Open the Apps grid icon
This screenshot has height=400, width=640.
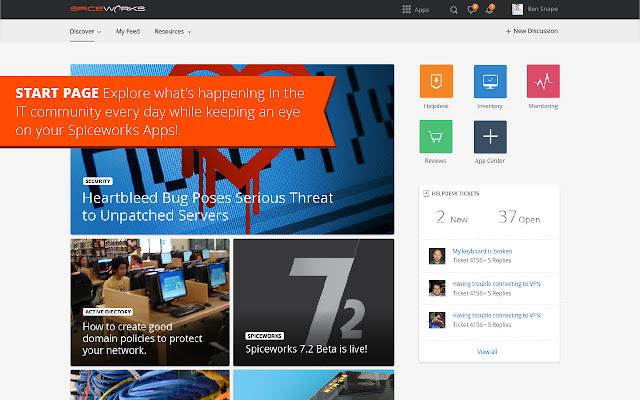click(x=406, y=9)
